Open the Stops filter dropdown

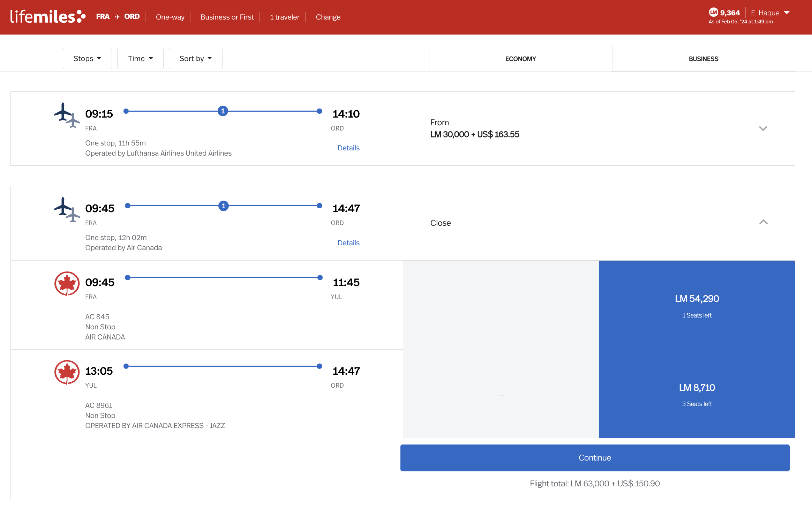click(x=87, y=59)
